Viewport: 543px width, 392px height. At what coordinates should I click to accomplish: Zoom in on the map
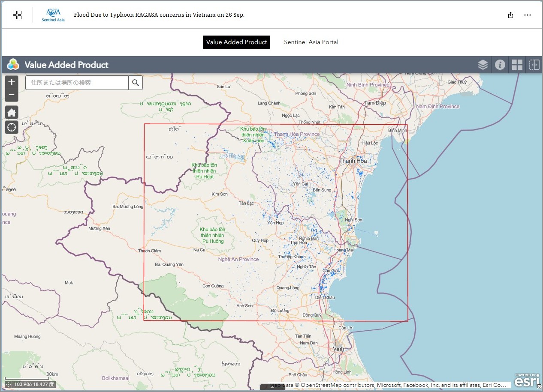point(12,82)
